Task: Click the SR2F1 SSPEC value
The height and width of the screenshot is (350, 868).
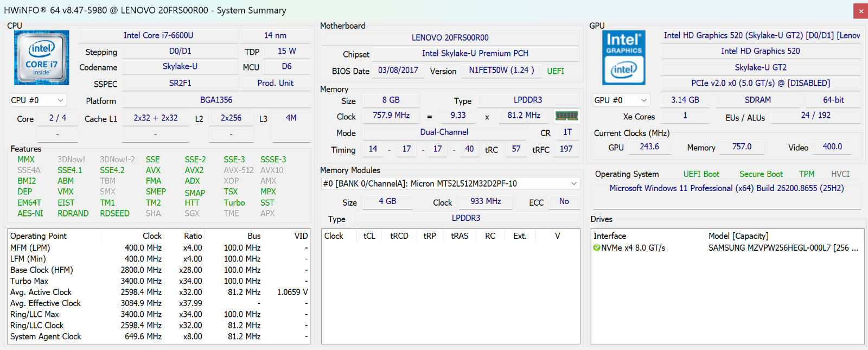Action: tap(180, 83)
